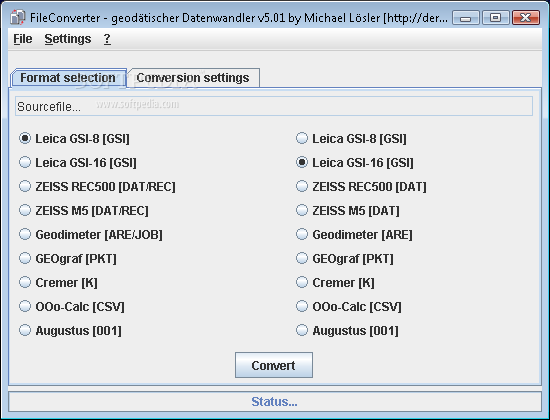This screenshot has height=420, width=550.
Task: Click the Status... bar text
Action: point(274,402)
